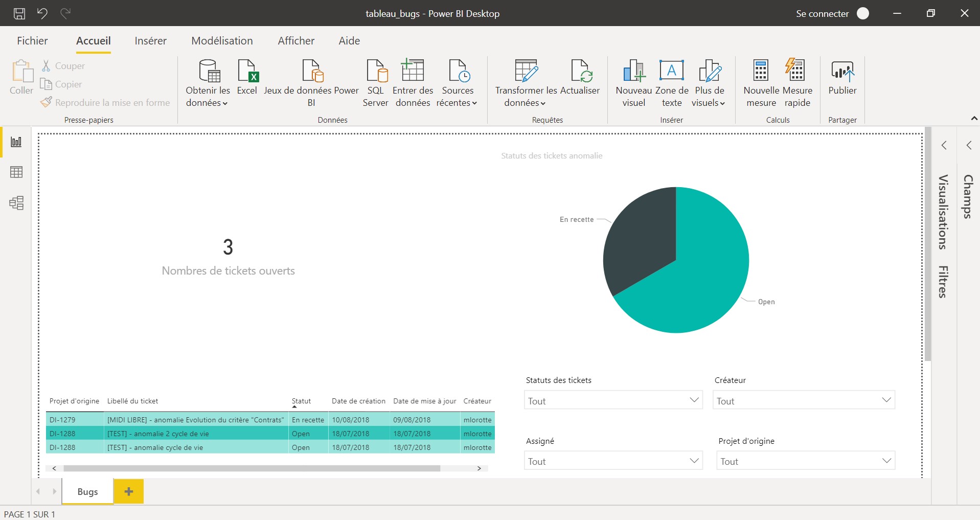Click Actualiser to refresh data
This screenshot has width=980, height=520.
tap(580, 77)
